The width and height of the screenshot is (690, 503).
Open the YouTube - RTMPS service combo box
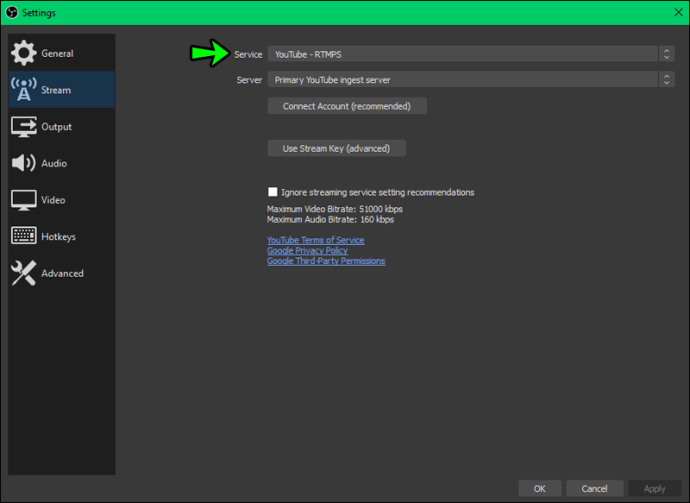click(470, 54)
